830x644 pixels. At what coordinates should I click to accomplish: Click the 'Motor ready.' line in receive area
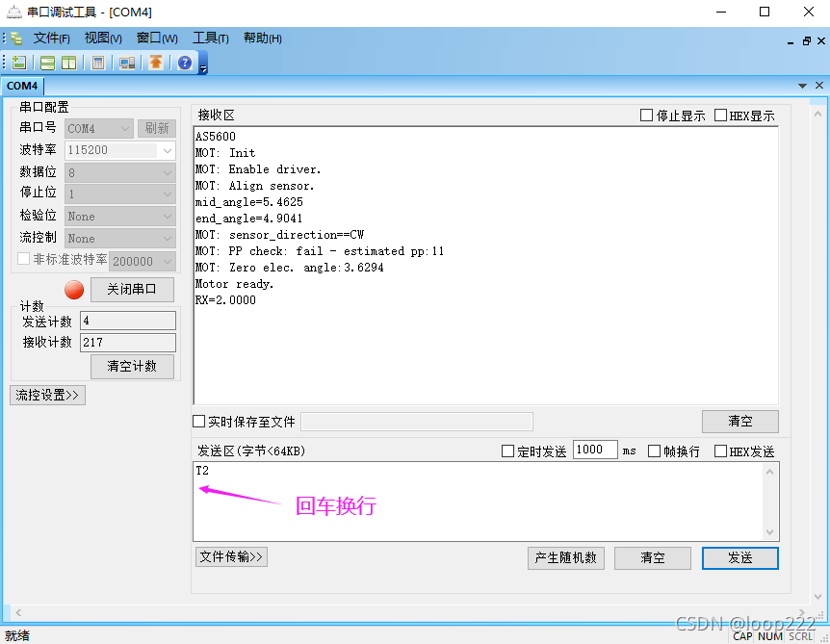pyautogui.click(x=235, y=284)
